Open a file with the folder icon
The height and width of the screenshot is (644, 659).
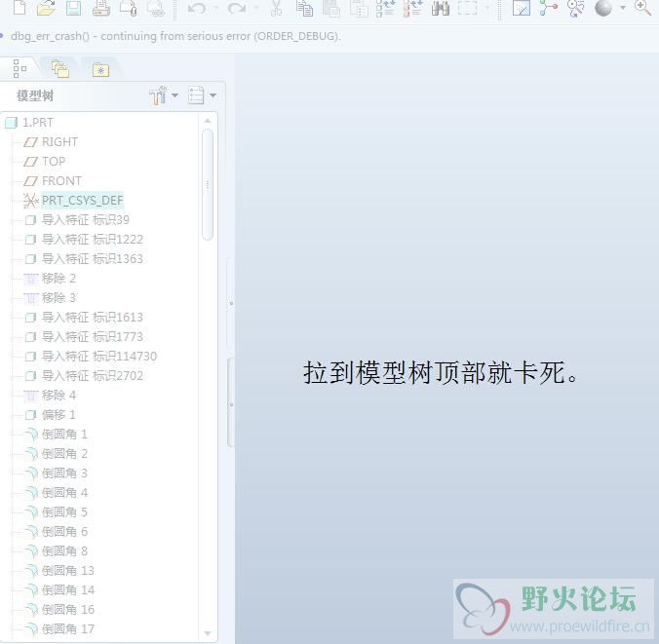point(46,8)
